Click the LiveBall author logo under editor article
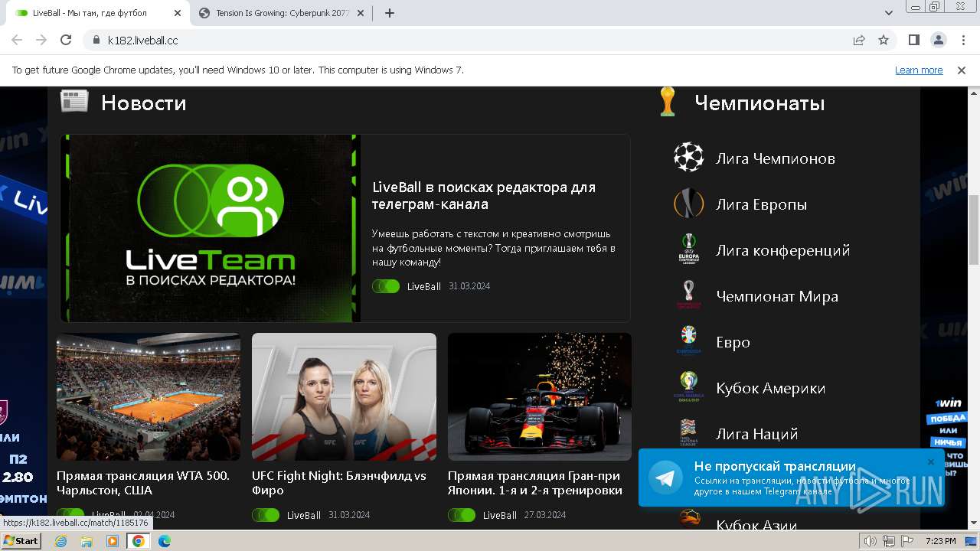This screenshot has width=980, height=551. click(386, 286)
